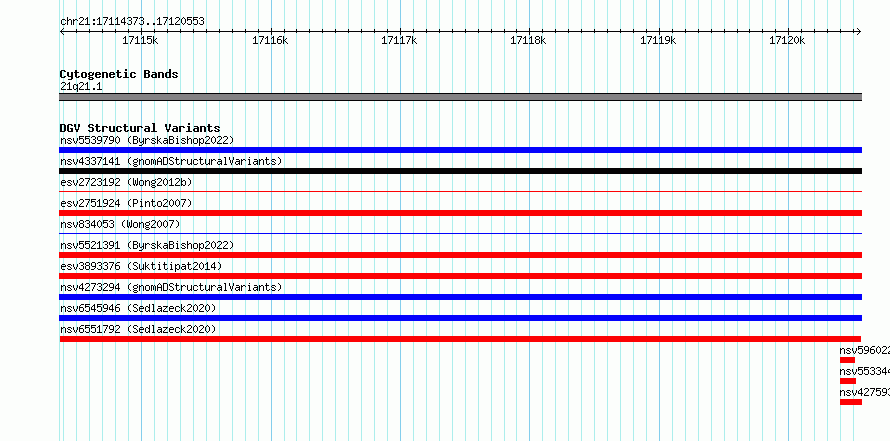Open the nsv834053 (Wong2007) label
Image resolution: width=890 pixels, height=441 pixels.
120,224
